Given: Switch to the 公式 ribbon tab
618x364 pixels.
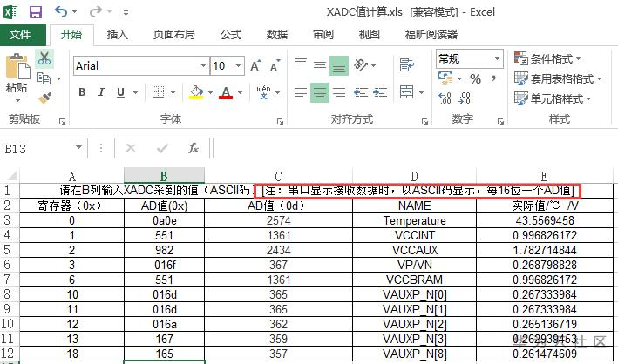Looking at the screenshot, I should tap(231, 35).
